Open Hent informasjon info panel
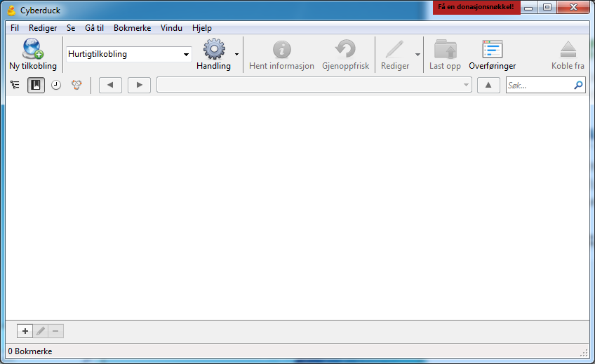Image resolution: width=595 pixels, height=364 pixels. pyautogui.click(x=281, y=55)
